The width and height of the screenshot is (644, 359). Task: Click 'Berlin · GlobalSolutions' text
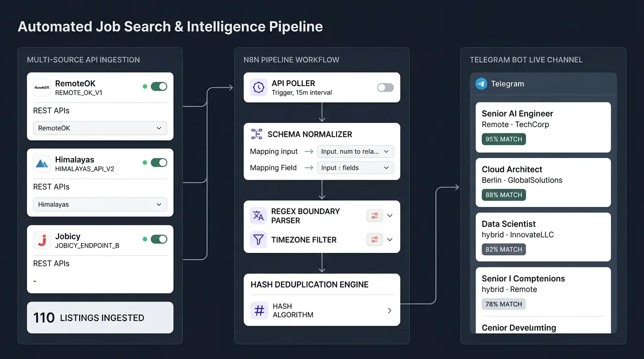tap(522, 180)
